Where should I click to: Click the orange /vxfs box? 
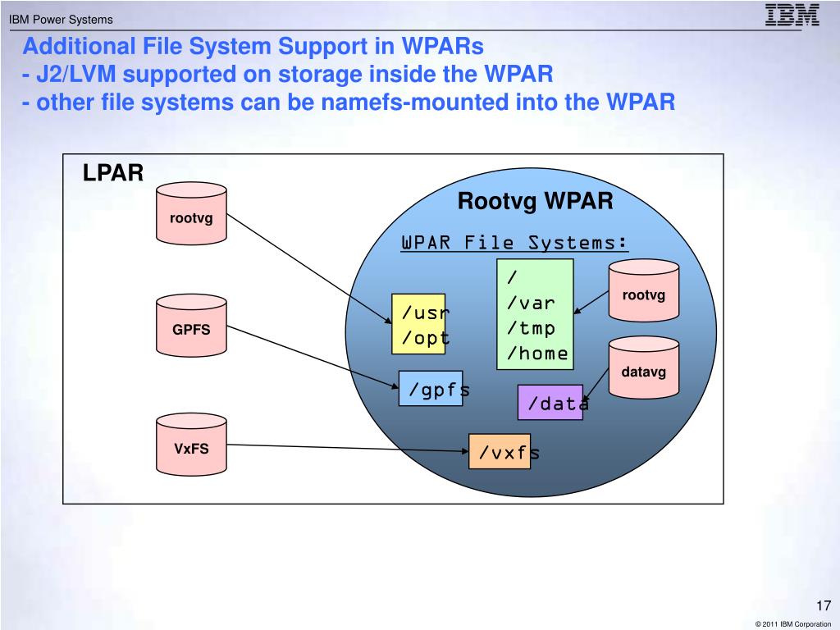(x=500, y=452)
